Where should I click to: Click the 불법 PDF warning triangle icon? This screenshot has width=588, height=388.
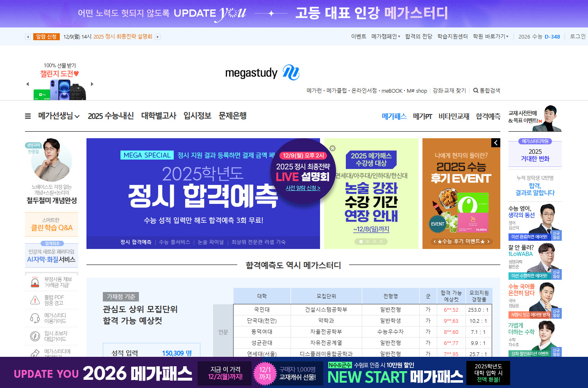(35, 300)
